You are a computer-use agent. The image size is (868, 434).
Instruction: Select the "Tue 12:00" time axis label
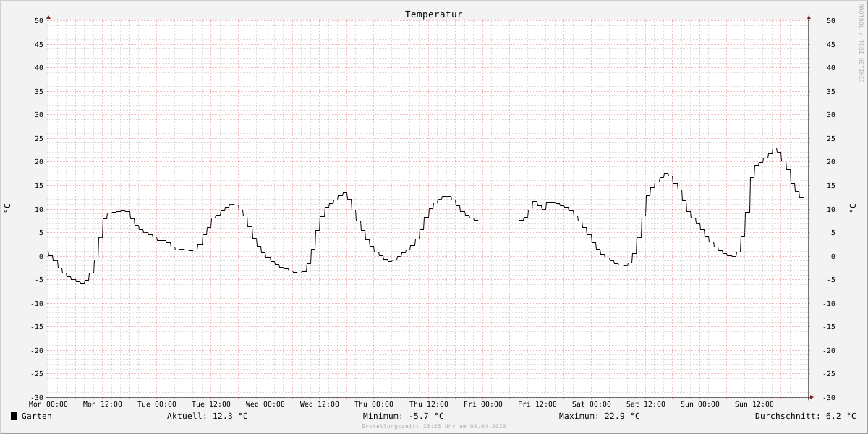(211, 404)
